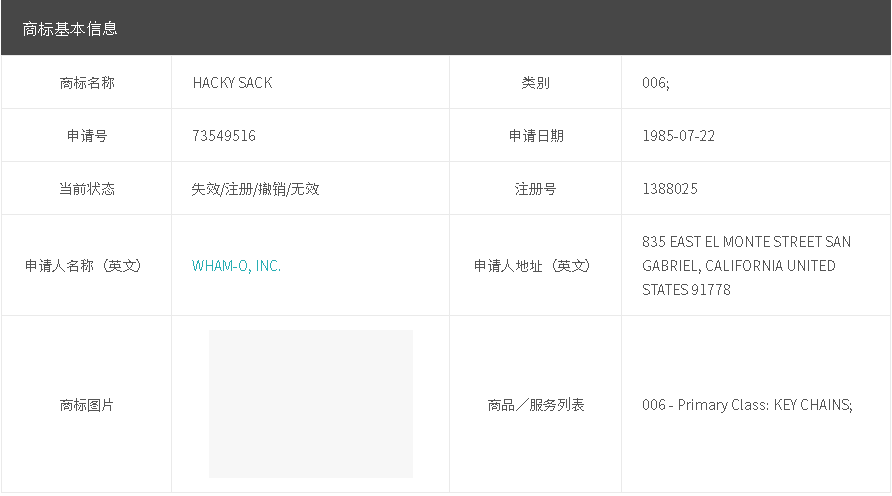Select the Primary Class KEY CHAINS text
This screenshot has height=496, width=892.
point(746,405)
